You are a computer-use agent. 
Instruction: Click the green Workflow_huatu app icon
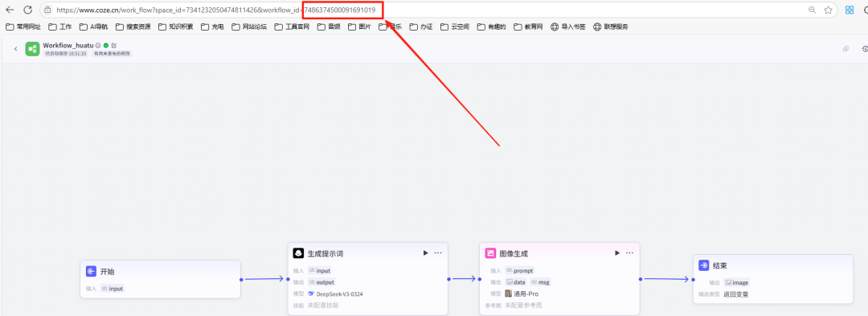tap(32, 49)
